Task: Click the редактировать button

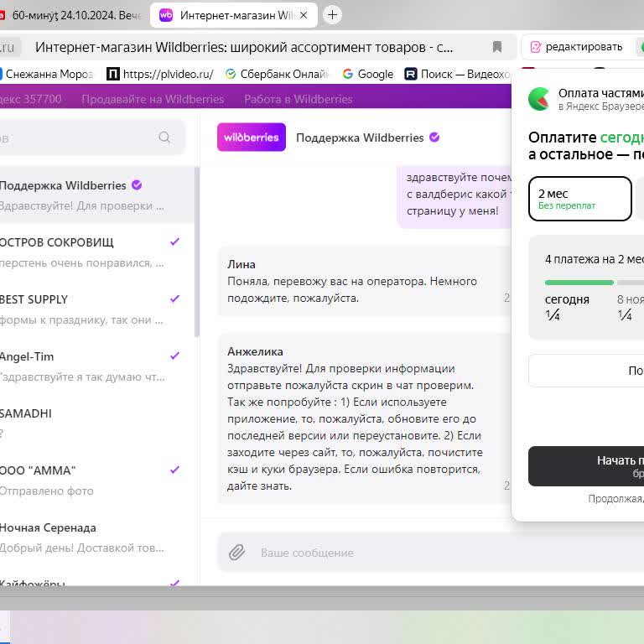Action: click(576, 47)
